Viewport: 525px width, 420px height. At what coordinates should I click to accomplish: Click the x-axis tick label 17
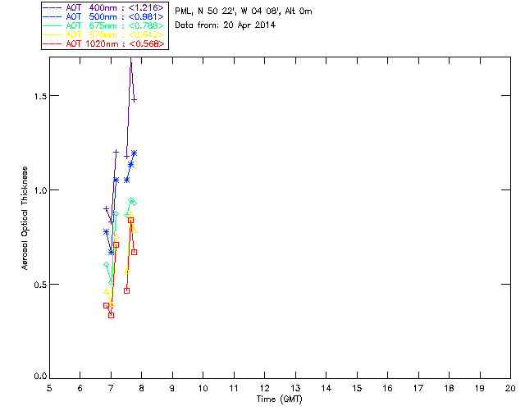[418, 388]
